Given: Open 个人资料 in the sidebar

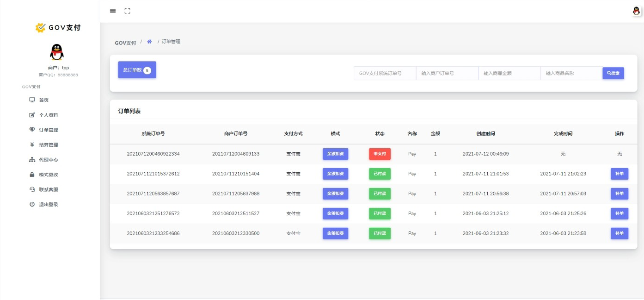Looking at the screenshot, I should pyautogui.click(x=48, y=115).
